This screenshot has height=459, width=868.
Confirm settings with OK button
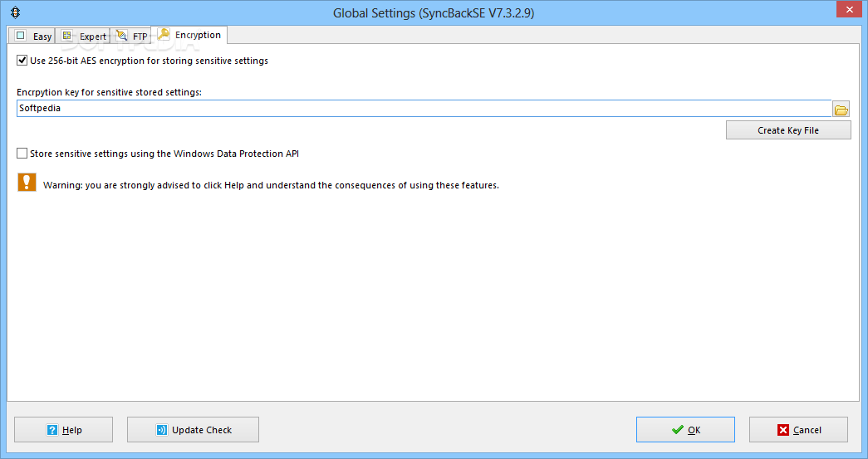click(x=685, y=430)
